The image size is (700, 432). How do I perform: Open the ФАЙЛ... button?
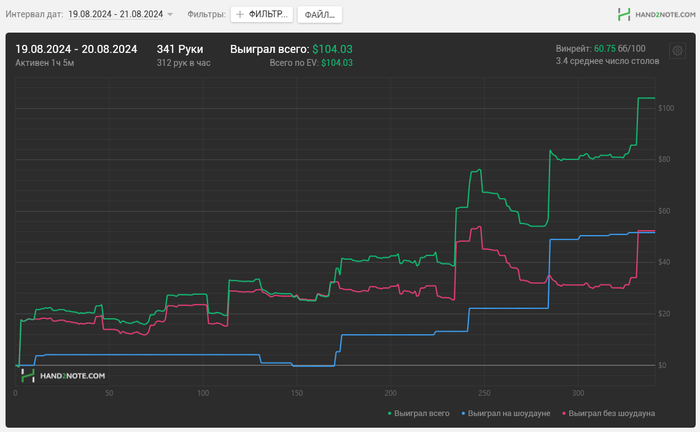click(x=320, y=15)
